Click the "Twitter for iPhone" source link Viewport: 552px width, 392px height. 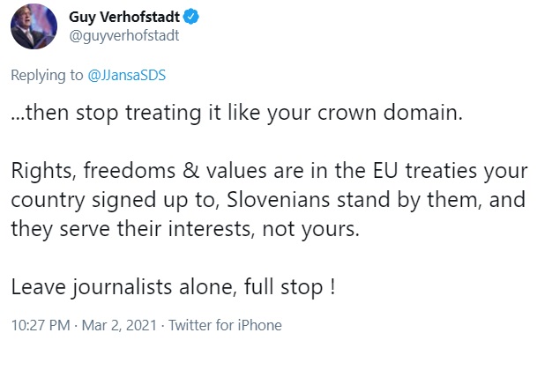tap(225, 325)
